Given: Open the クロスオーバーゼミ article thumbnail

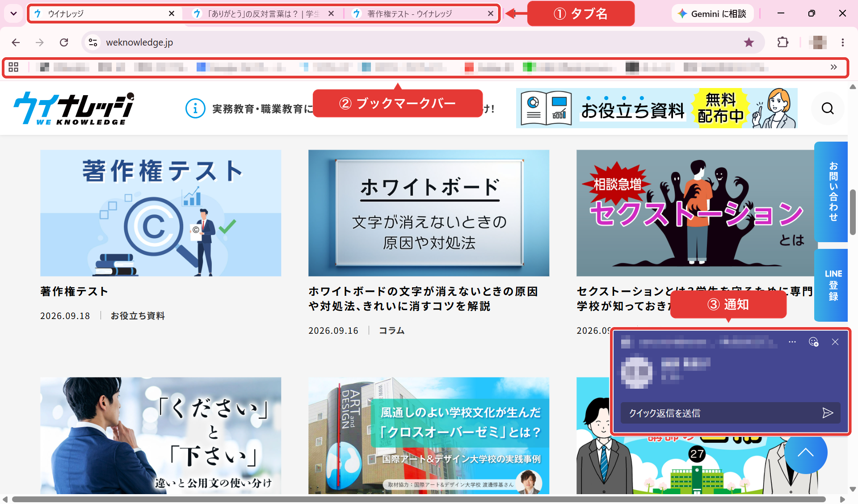Looking at the screenshot, I should click(x=429, y=436).
